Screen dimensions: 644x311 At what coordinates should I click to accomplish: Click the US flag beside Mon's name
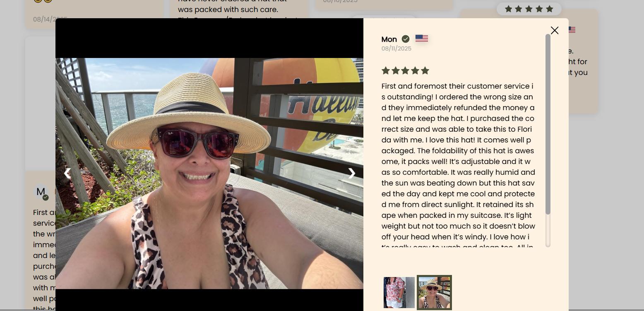coord(422,38)
